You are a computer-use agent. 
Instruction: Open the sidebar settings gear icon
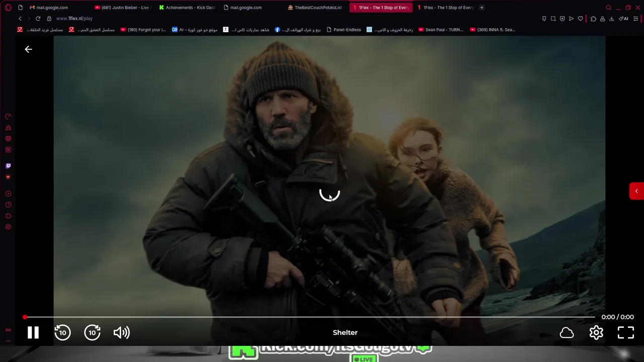click(8, 227)
